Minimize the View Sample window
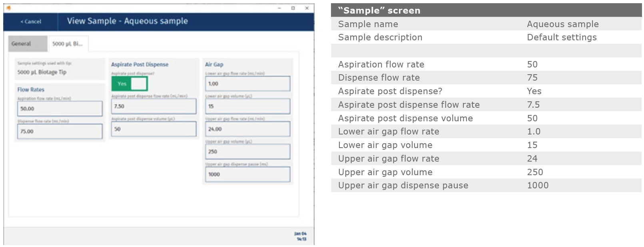 point(279,8)
